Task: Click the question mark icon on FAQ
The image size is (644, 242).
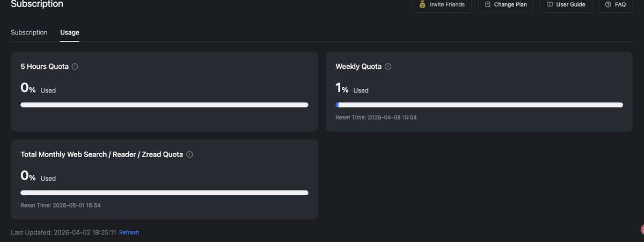Action: 608,4
